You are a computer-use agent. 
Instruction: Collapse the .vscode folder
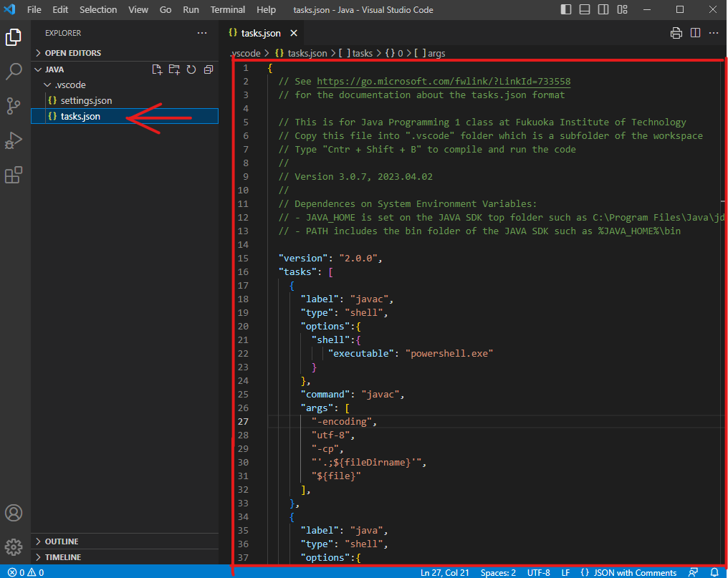(x=70, y=85)
